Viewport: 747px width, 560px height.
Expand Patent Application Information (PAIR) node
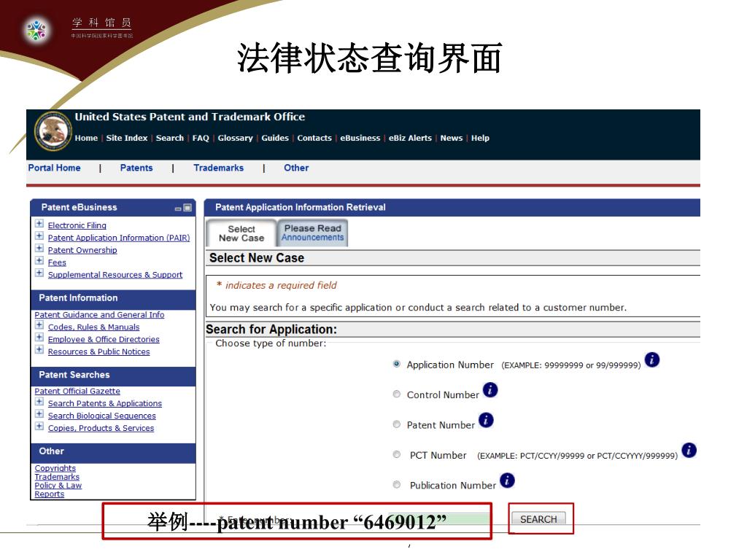39,236
